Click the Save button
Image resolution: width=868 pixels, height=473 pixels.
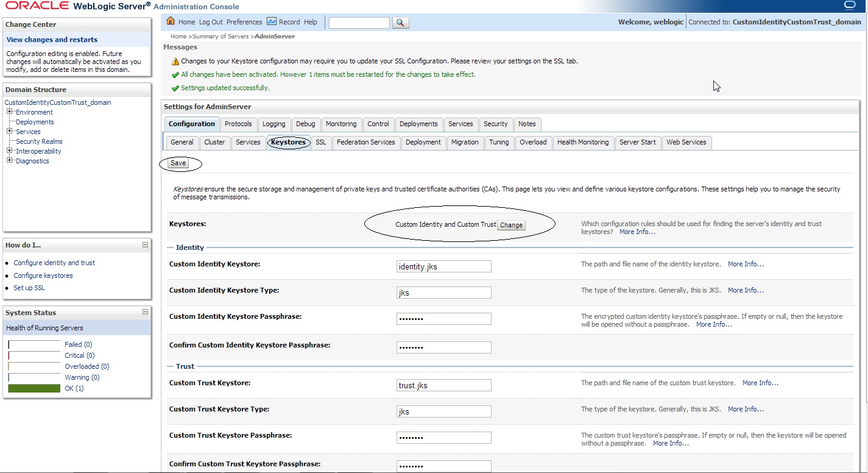tap(178, 163)
